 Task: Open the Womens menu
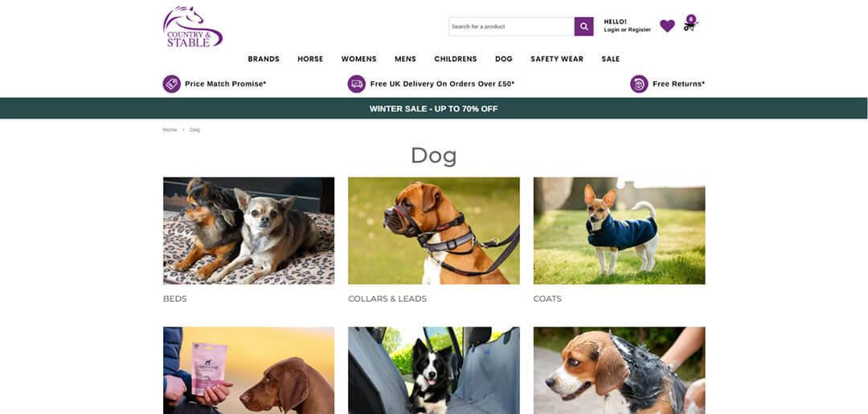pyautogui.click(x=358, y=59)
